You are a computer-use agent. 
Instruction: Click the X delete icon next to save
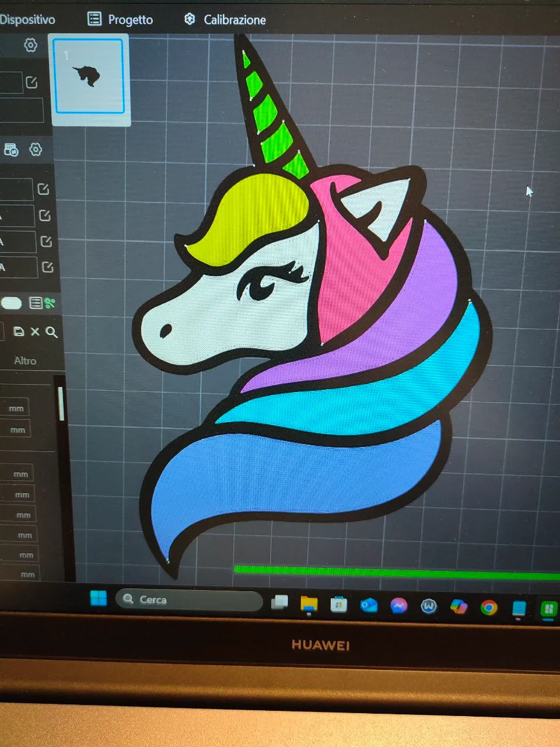pyautogui.click(x=35, y=331)
